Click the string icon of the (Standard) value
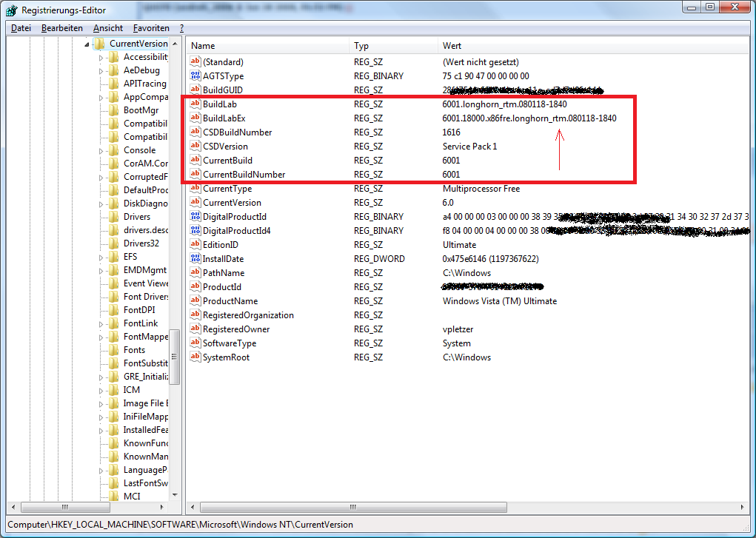The height and width of the screenshot is (538, 756). pyautogui.click(x=195, y=61)
